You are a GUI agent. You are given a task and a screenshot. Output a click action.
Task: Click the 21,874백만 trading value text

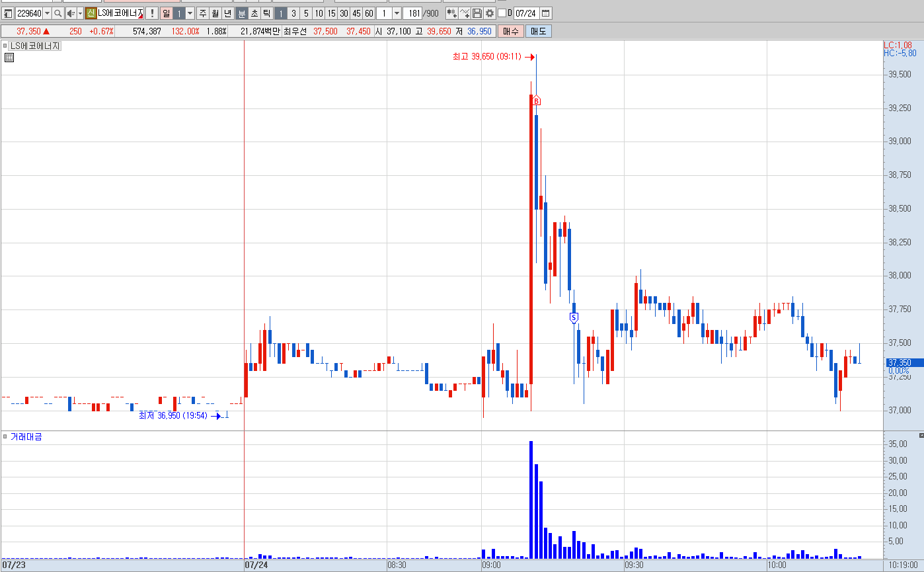(x=260, y=31)
